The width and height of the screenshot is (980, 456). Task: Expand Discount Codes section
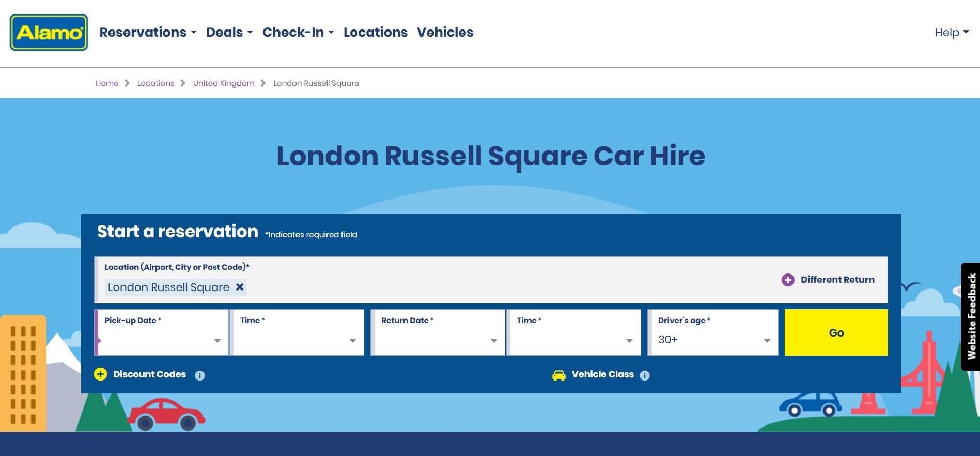(x=149, y=374)
